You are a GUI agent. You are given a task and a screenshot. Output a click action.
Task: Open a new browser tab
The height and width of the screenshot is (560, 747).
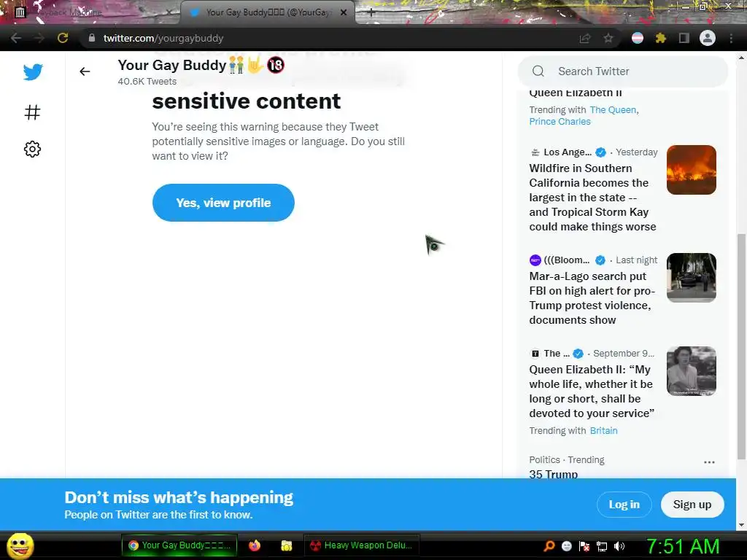click(371, 13)
